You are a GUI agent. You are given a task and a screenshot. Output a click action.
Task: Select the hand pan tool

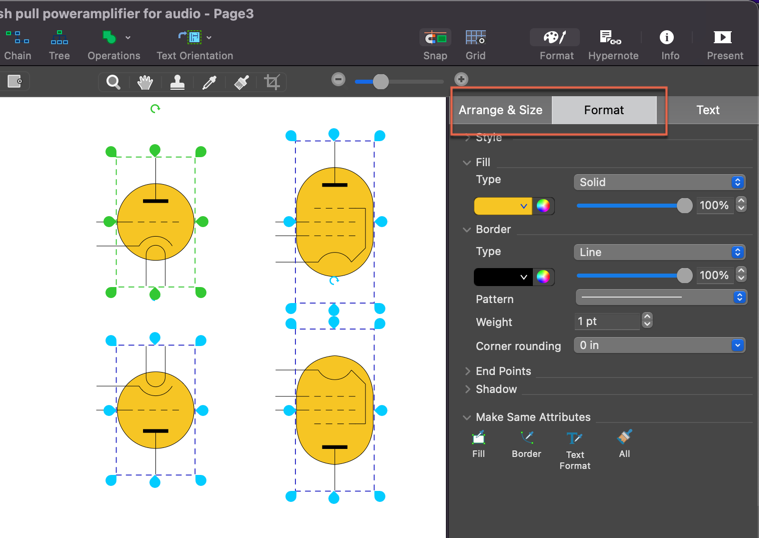tap(145, 82)
